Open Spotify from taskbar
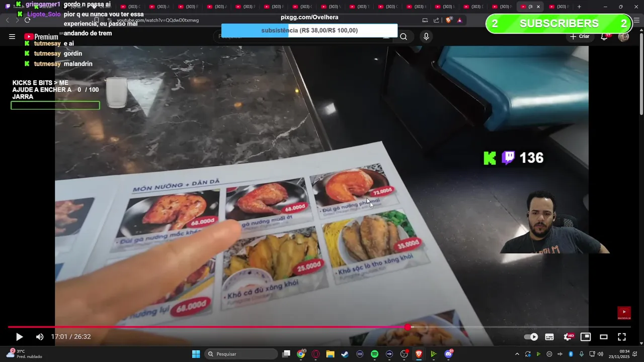This screenshot has width=644, height=362. click(374, 354)
